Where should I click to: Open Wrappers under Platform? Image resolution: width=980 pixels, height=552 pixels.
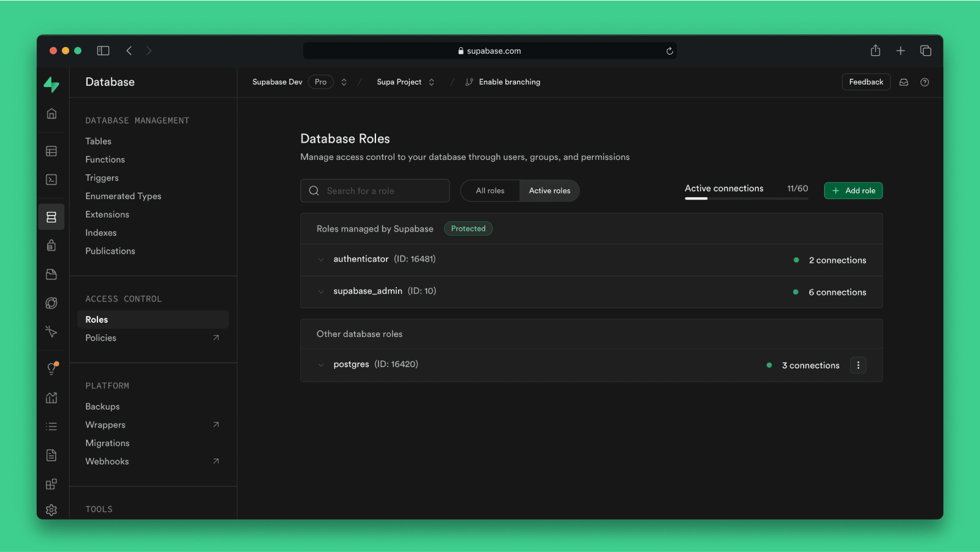[105, 425]
